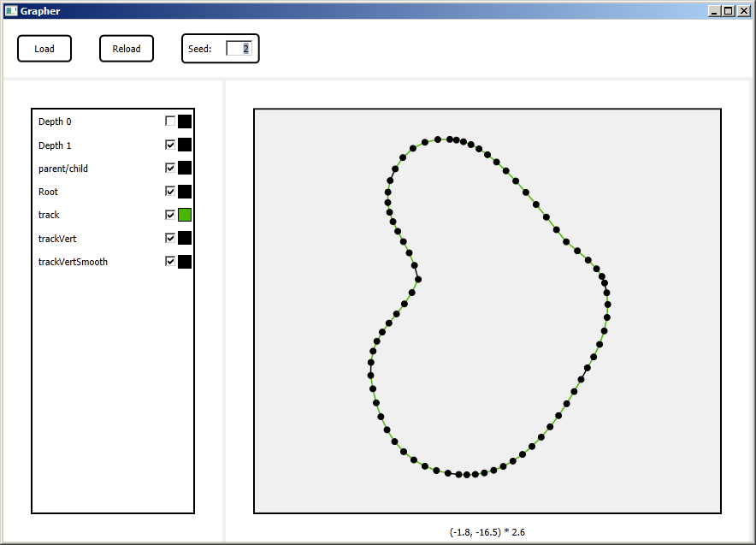Click the trackVertSmooth color swatch
The image size is (756, 545).
[185, 262]
